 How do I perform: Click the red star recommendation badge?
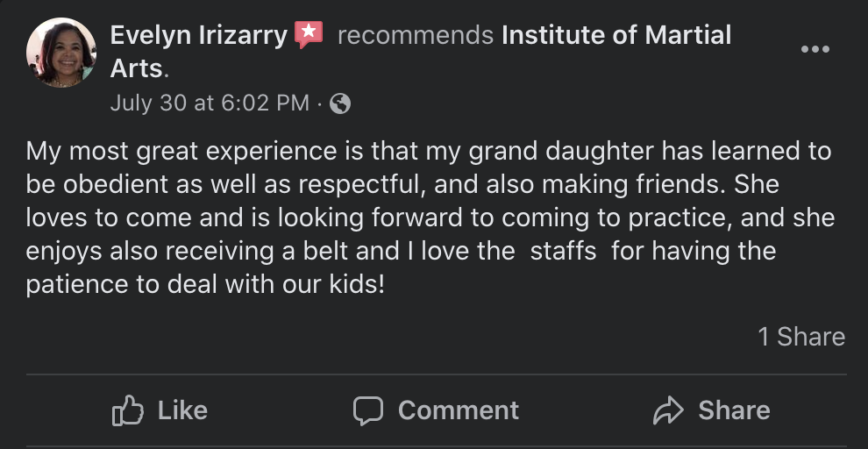pos(309,34)
